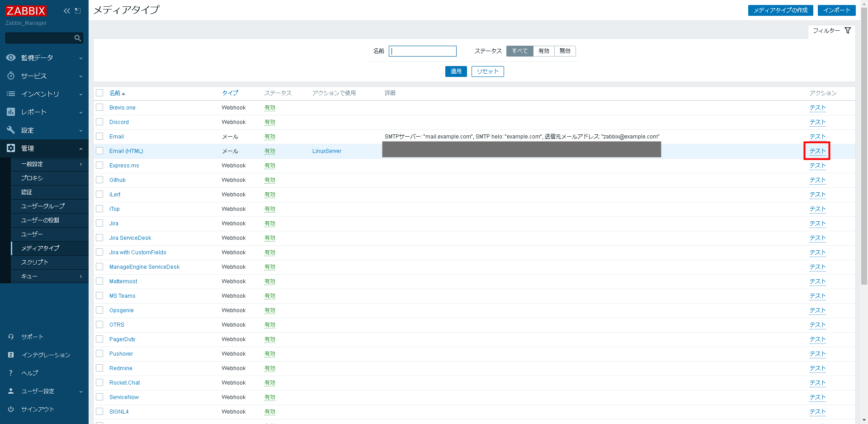This screenshot has height=424, width=868.
Task: Collapse the sidebar with double-chevron icon
Action: pos(67,11)
